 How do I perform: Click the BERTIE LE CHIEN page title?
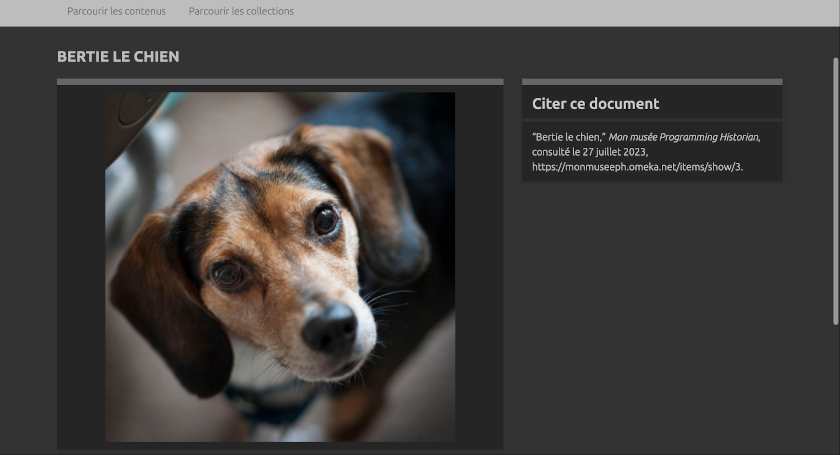pos(118,57)
